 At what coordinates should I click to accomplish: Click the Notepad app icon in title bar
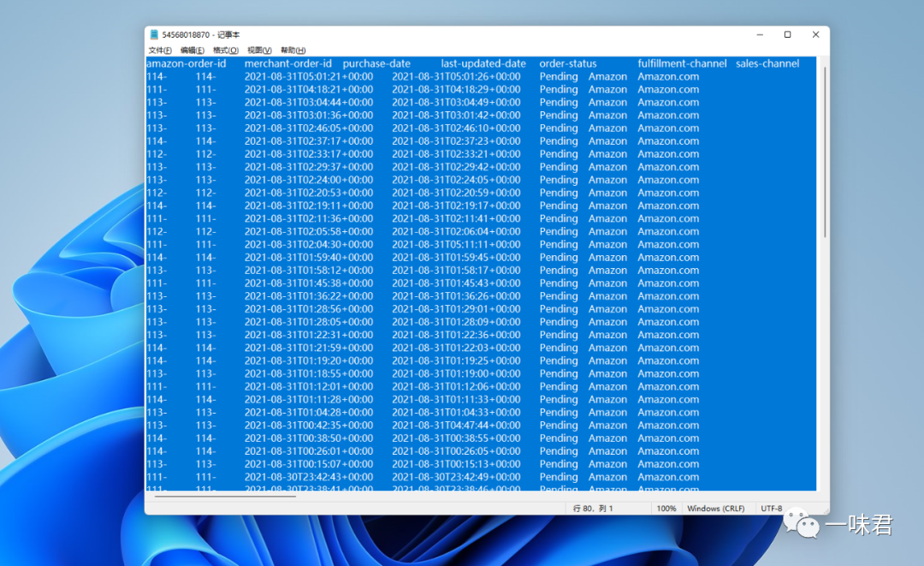(x=154, y=34)
